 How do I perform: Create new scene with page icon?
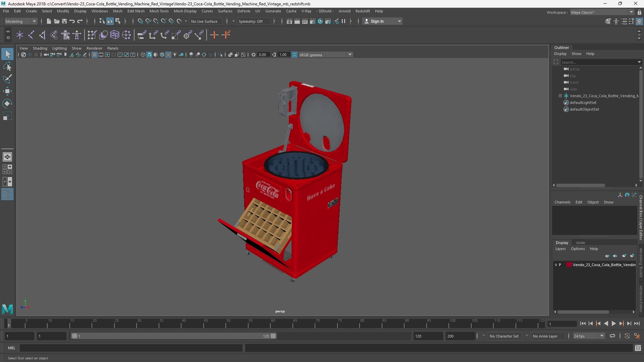coord(49,21)
